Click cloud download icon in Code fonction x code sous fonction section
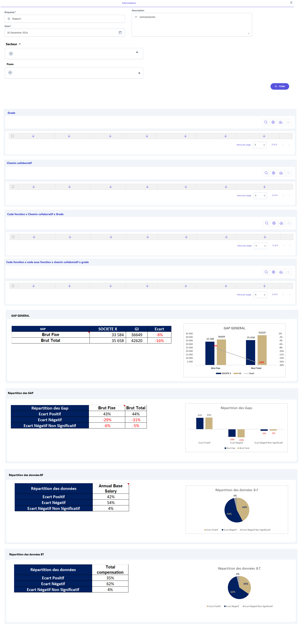This screenshot has width=301, height=644. click(x=281, y=272)
